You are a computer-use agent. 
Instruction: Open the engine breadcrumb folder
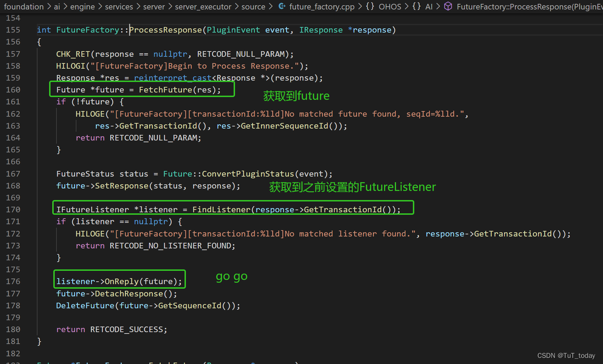(x=82, y=7)
